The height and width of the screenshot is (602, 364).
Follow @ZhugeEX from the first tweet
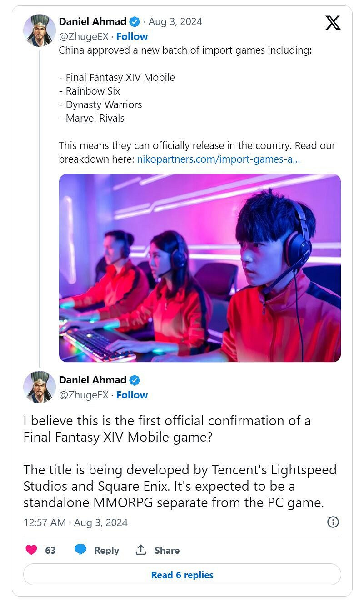click(x=132, y=36)
